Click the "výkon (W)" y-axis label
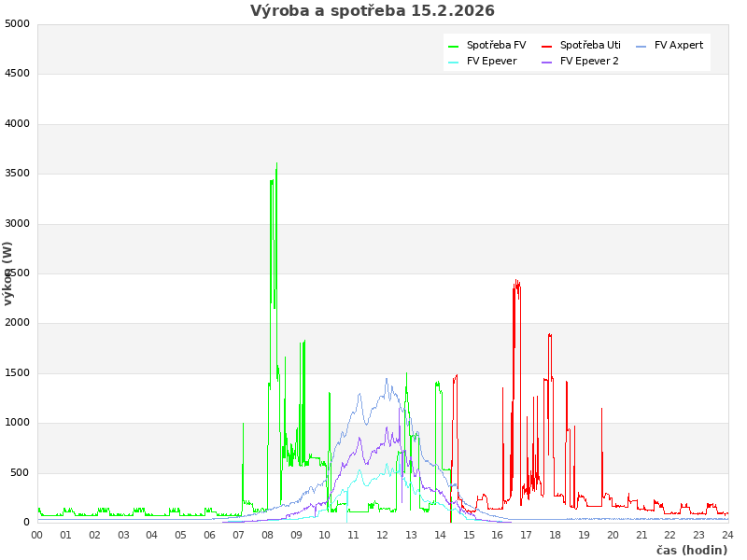The height and width of the screenshot is (560, 747). [x=8, y=273]
